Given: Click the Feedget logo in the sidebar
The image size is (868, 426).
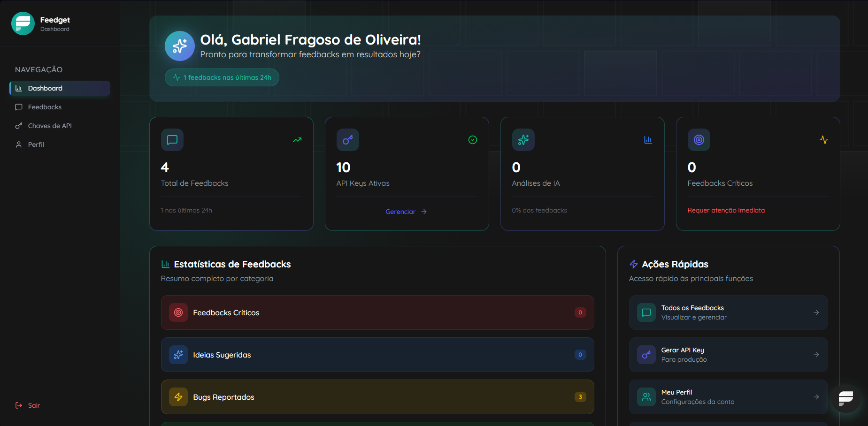Looking at the screenshot, I should coord(23,23).
